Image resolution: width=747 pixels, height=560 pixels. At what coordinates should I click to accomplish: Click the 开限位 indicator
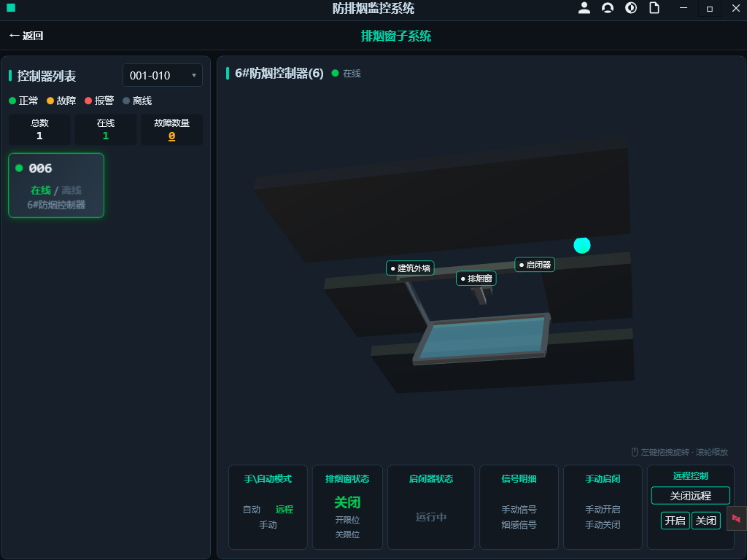tap(347, 520)
